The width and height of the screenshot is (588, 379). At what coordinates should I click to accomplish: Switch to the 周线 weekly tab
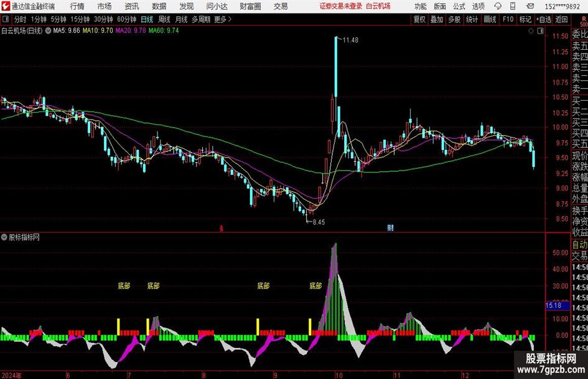click(x=164, y=19)
